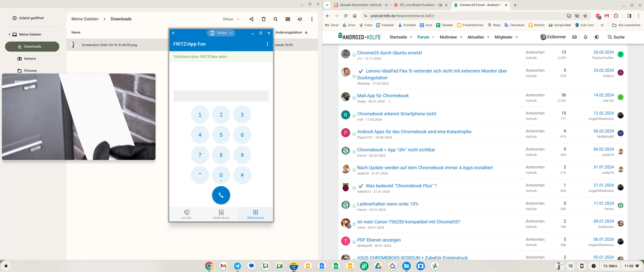644x272 pixels.
Task: Click the phone number input field
Action: coord(221,96)
